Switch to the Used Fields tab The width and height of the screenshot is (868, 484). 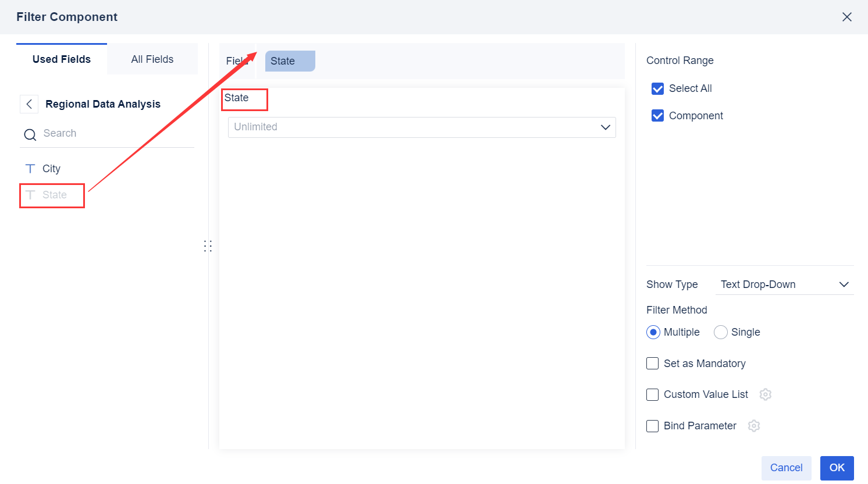pos(62,59)
